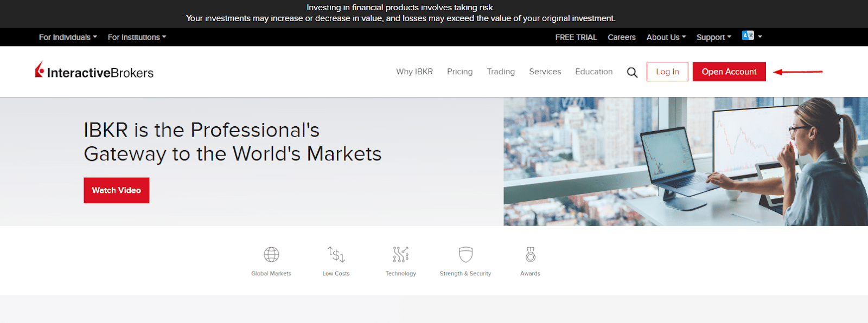This screenshot has width=868, height=323.
Task: Click the Low Costs label
Action: pyautogui.click(x=336, y=274)
